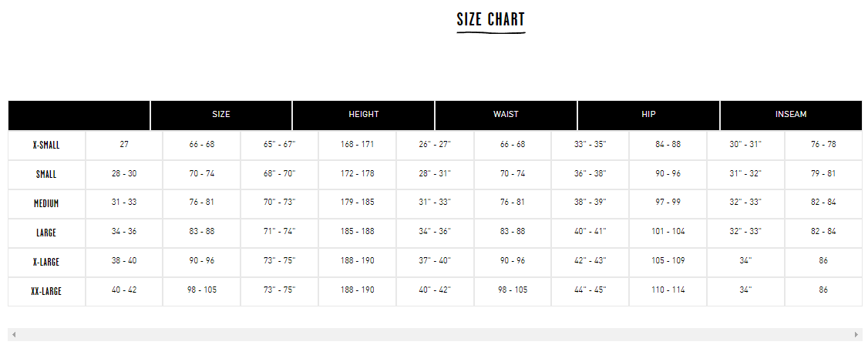Click the HEIGHT column header
Screen dimensions: 868x355
point(363,115)
